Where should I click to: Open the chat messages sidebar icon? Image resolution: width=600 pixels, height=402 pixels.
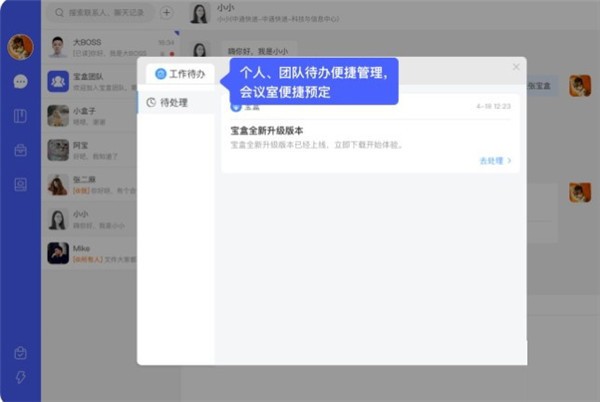click(20, 81)
